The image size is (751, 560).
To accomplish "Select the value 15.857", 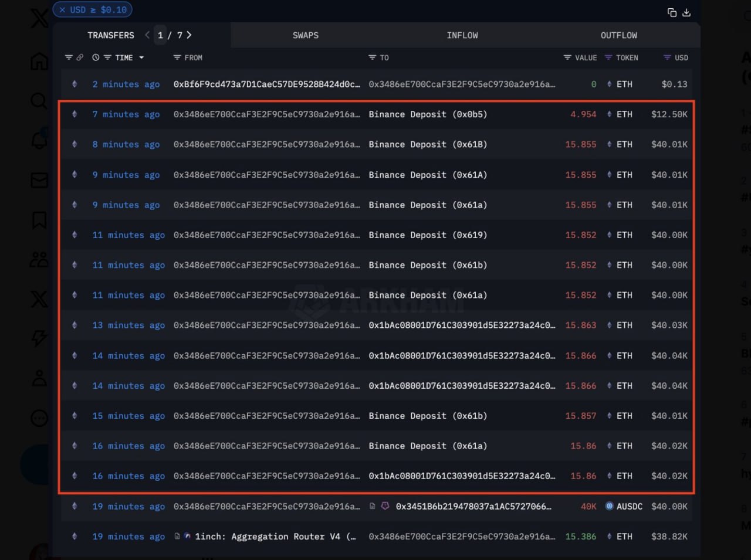I will (581, 416).
